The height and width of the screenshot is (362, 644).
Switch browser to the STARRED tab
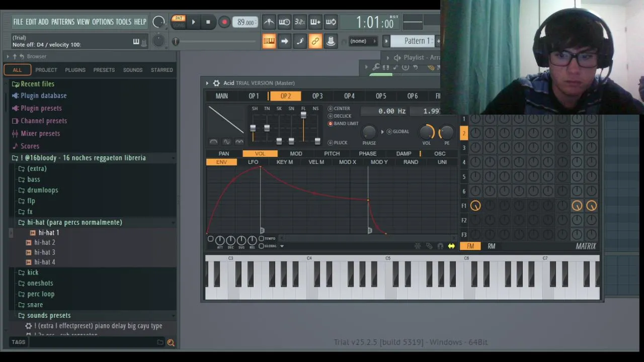(162, 70)
